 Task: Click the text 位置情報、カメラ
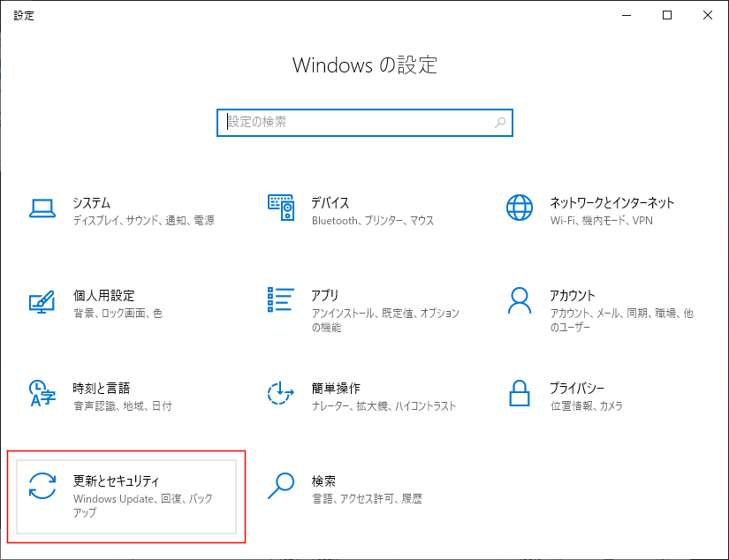coord(587,406)
